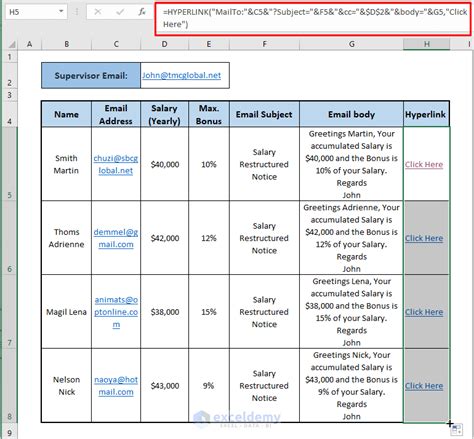Click the Click Here link for Magil Lena
Screen dimensions: 474x439
point(424,312)
